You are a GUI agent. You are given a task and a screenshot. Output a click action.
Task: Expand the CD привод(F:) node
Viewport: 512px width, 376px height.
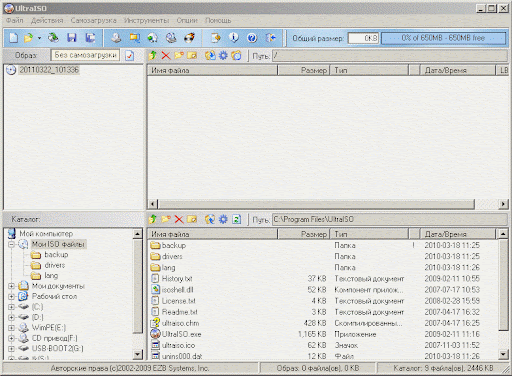11,338
